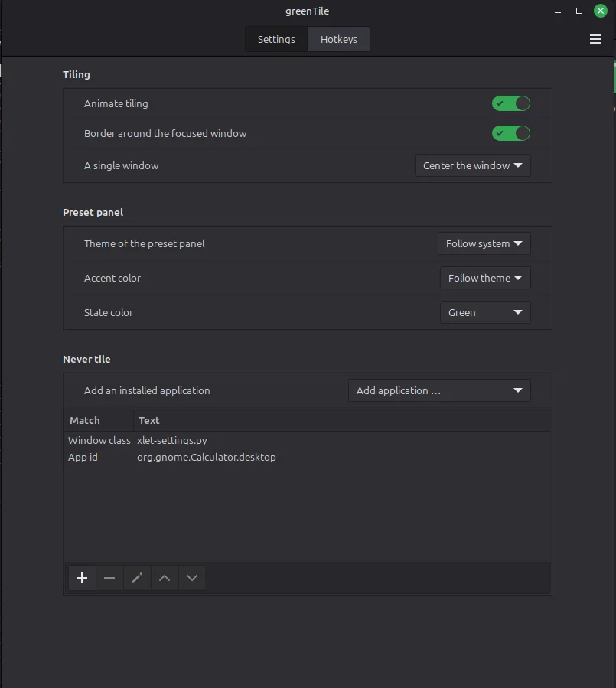Image resolution: width=616 pixels, height=688 pixels.
Task: Switch to the Settings tab
Action: point(276,39)
